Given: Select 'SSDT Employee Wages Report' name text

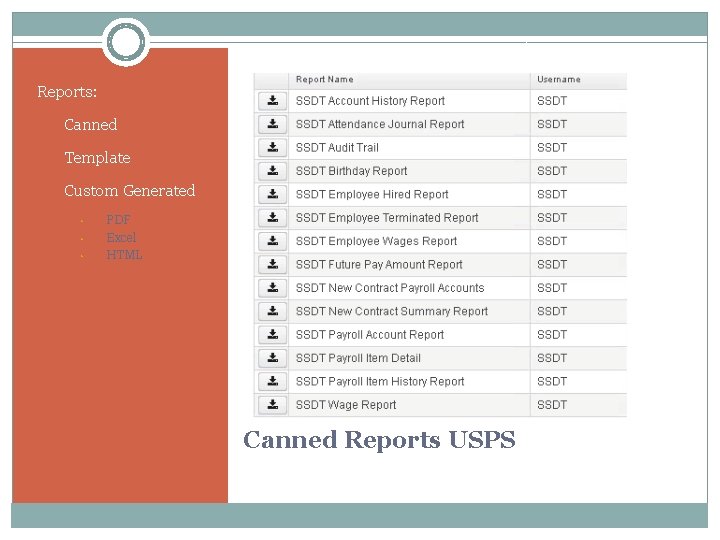Looking at the screenshot, I should 376,242.
